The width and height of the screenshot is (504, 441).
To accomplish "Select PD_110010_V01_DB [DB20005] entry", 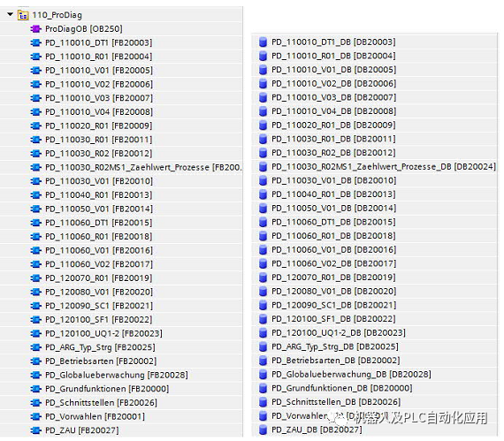I will [x=333, y=70].
